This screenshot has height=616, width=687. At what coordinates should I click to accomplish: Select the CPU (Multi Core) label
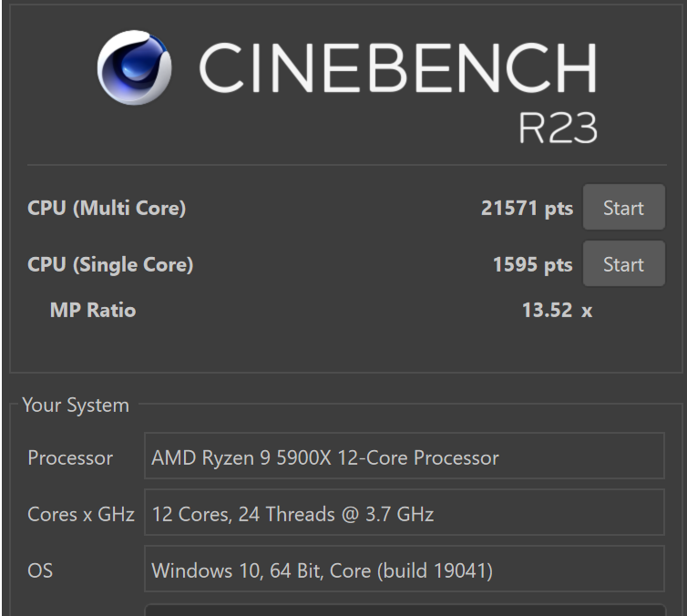(x=107, y=209)
